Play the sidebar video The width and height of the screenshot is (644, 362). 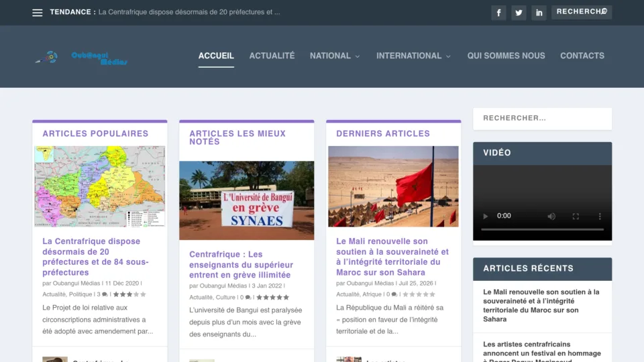tap(486, 217)
